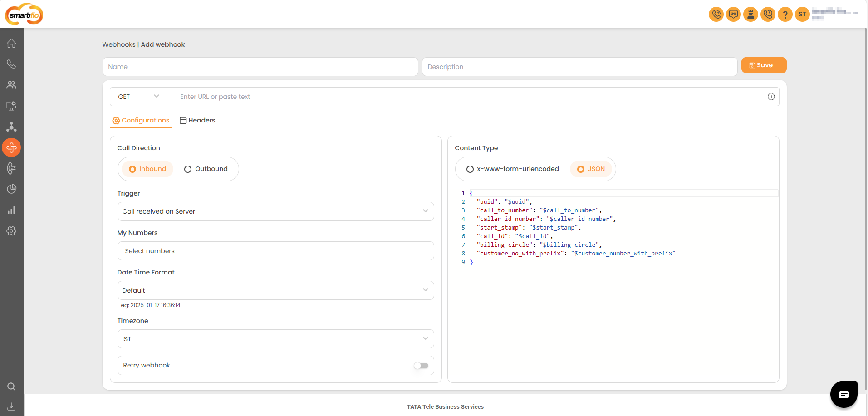Open the monitor with gear sidebar icon
Viewport: 868px width, 416px height.
pos(11,106)
